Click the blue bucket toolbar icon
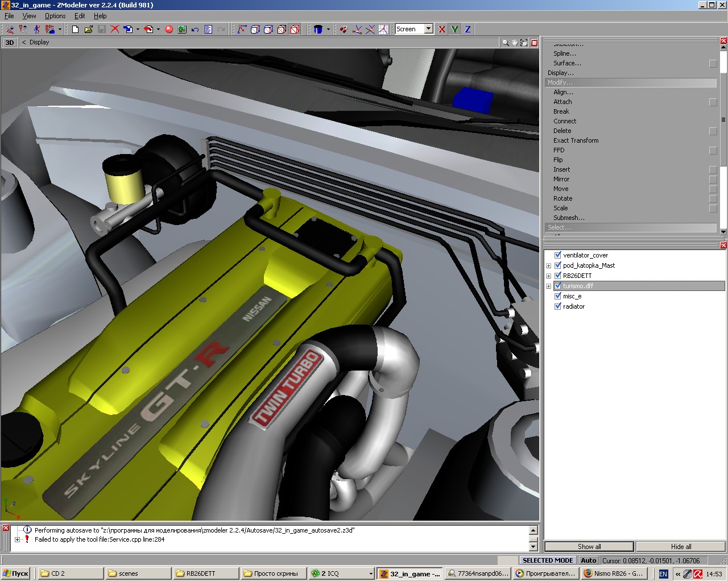728x582 pixels. click(318, 29)
